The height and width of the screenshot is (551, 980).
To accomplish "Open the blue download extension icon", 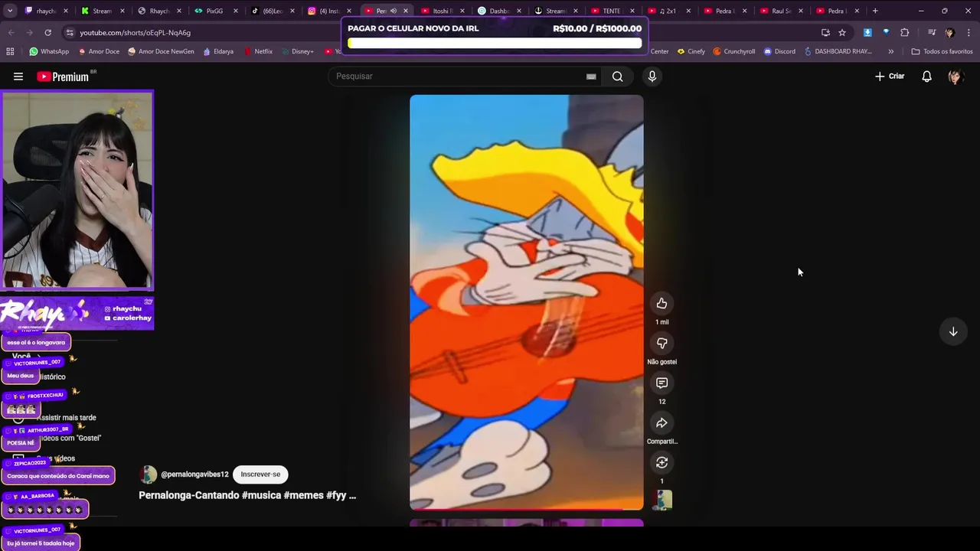I will pos(867,33).
